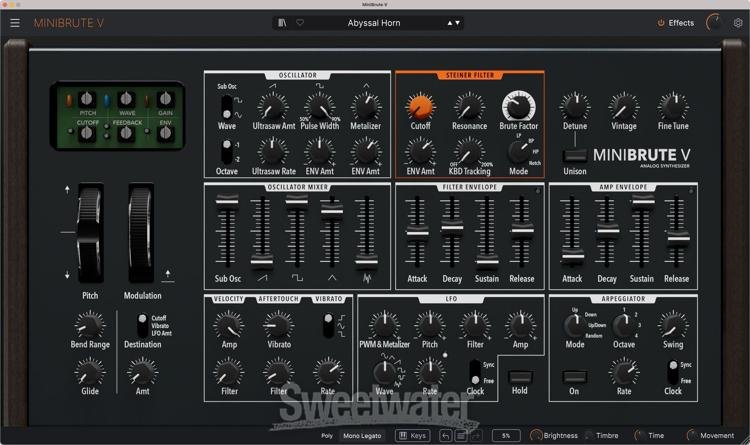Click the Fine Tune knob
The image size is (750, 445).
(x=673, y=107)
